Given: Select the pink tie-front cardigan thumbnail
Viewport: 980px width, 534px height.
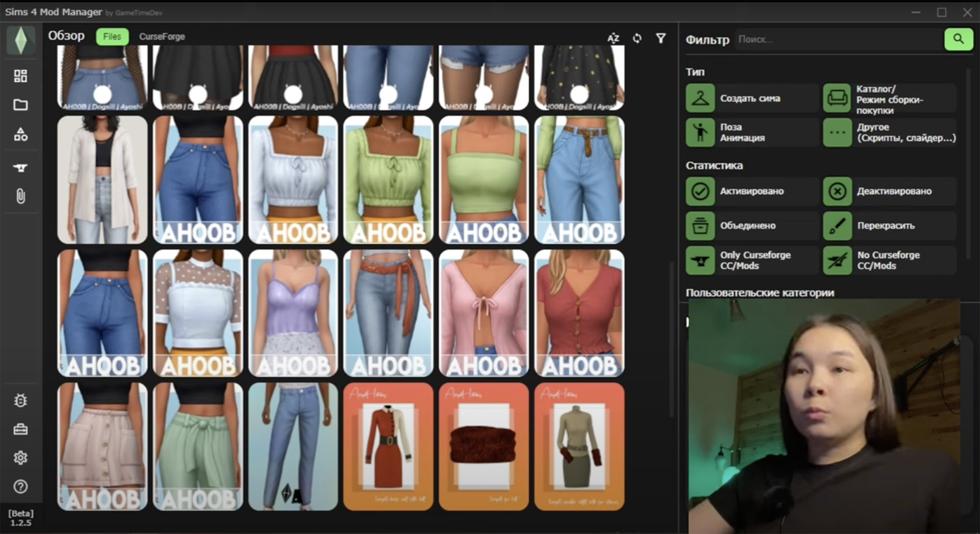Looking at the screenshot, I should [x=484, y=313].
